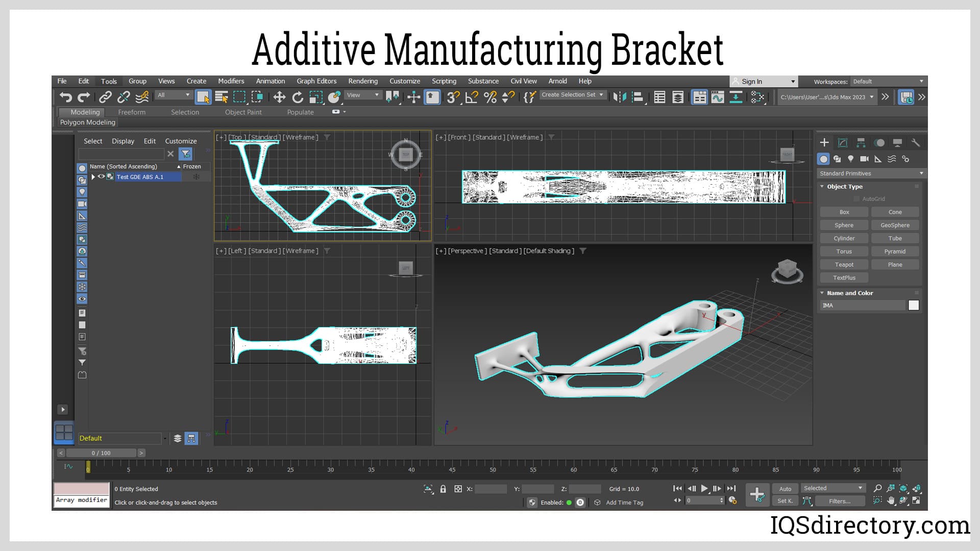The height and width of the screenshot is (551, 980).
Task: Toggle visibility eye of Test GDE ABS A.1
Action: 101,177
